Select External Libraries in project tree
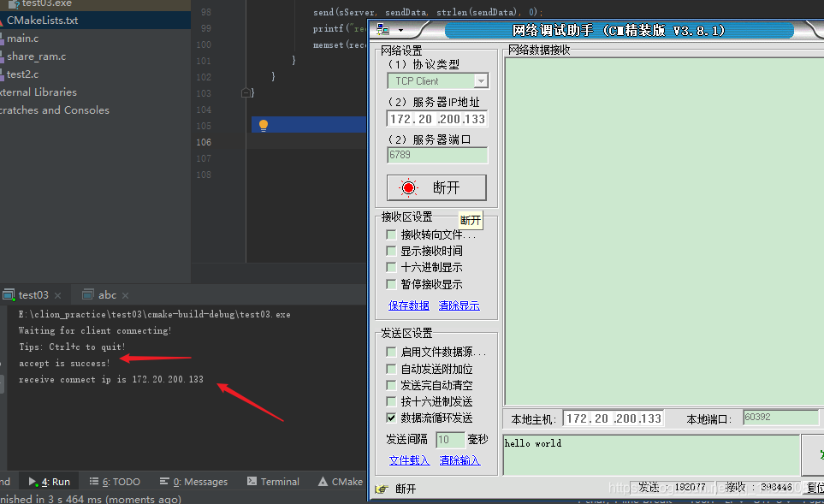 [x=39, y=92]
